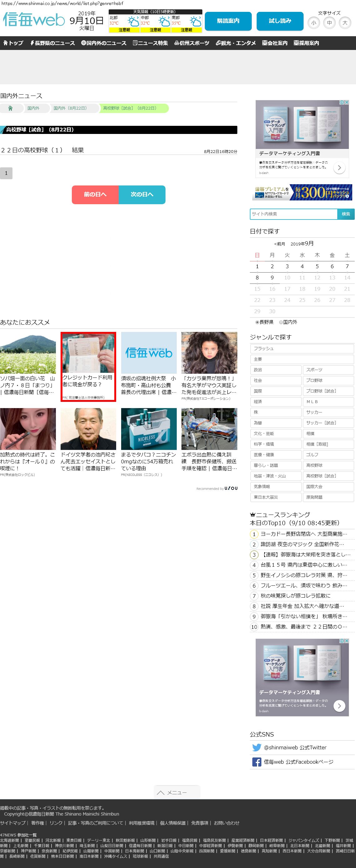Click the Twitter bird icon
Viewport: 356px width, 868px height.
257,747
